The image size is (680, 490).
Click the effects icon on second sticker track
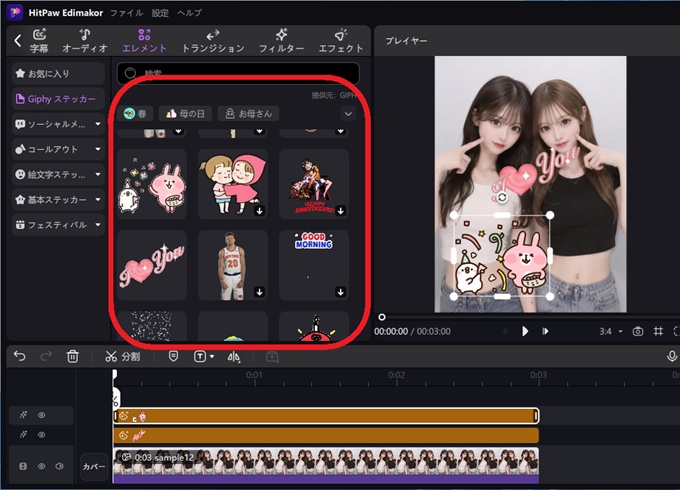23,434
